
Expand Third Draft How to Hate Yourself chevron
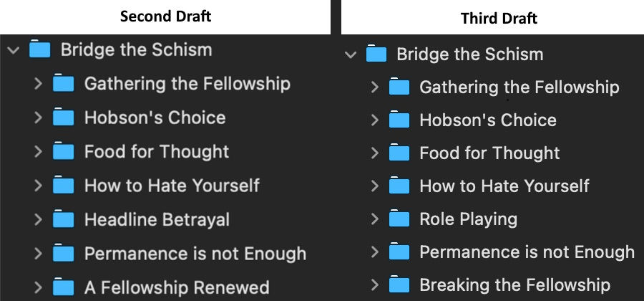coord(374,186)
